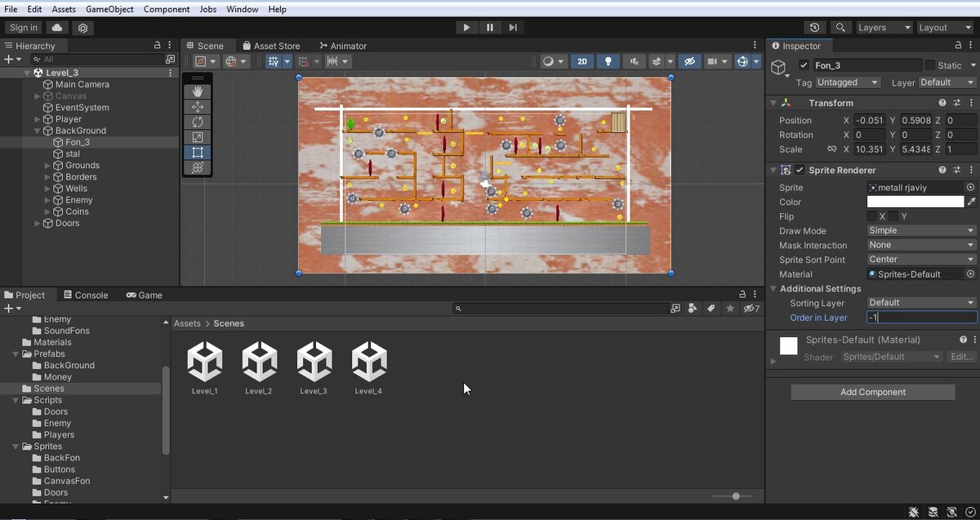980x520 pixels.
Task: Select the Rect tool in scene toolbar
Action: (197, 153)
